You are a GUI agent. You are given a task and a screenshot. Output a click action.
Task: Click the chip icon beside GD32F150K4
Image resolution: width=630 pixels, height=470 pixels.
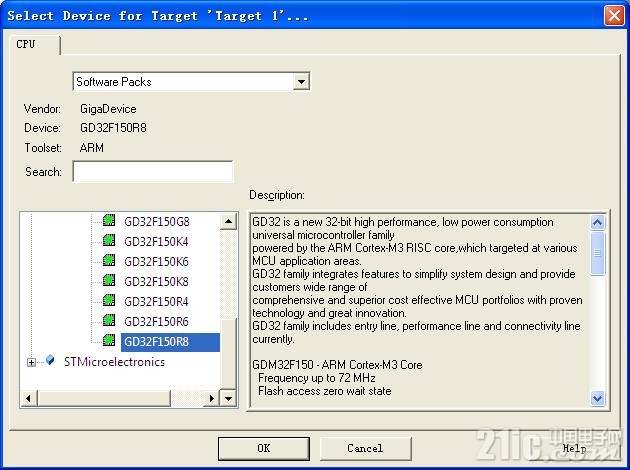point(109,241)
